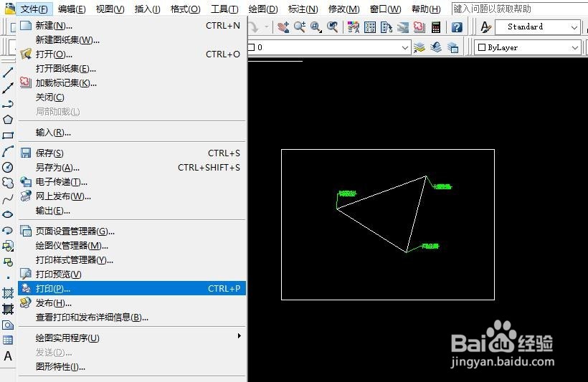Open the 帮助(H) menu

tap(426, 9)
